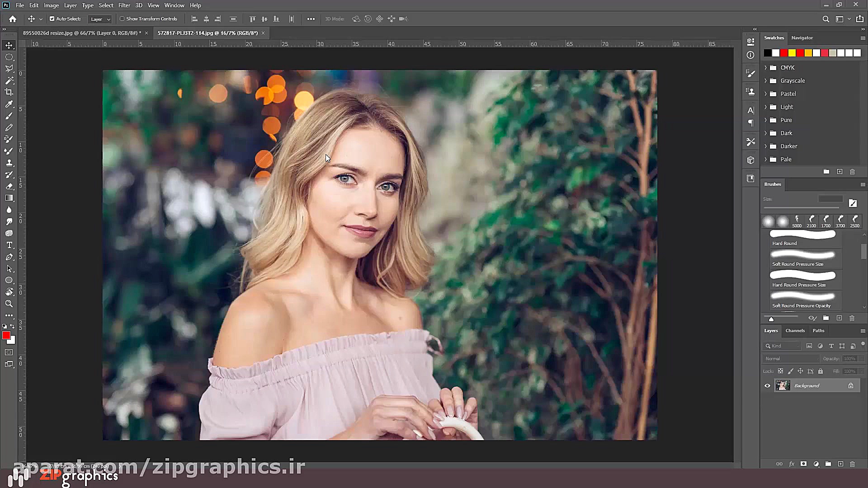Click the search icon in options bar
This screenshot has height=488, width=868.
tap(826, 19)
